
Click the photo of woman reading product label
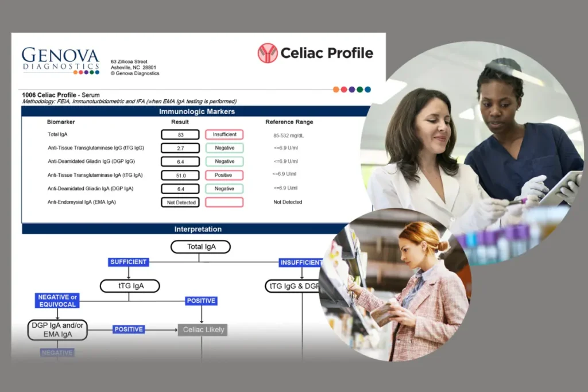(396, 284)
